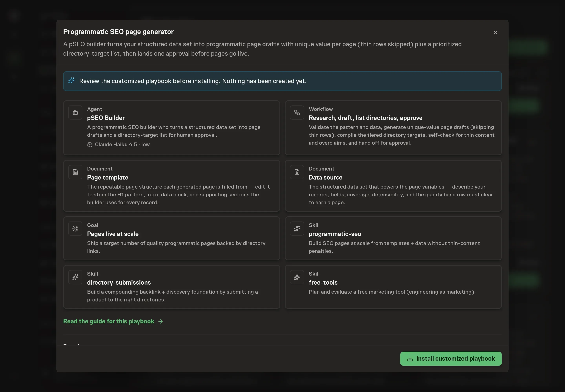This screenshot has height=392, width=565.
Task: Click the sparkle icon on directory-submissions skill card
Action: point(75,277)
